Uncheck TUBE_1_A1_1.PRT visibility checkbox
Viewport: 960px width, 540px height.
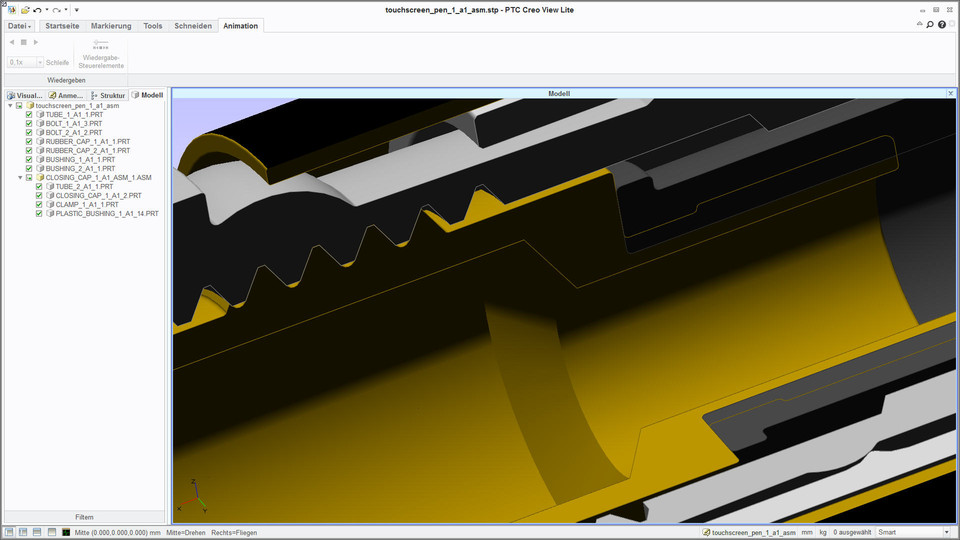pos(29,114)
